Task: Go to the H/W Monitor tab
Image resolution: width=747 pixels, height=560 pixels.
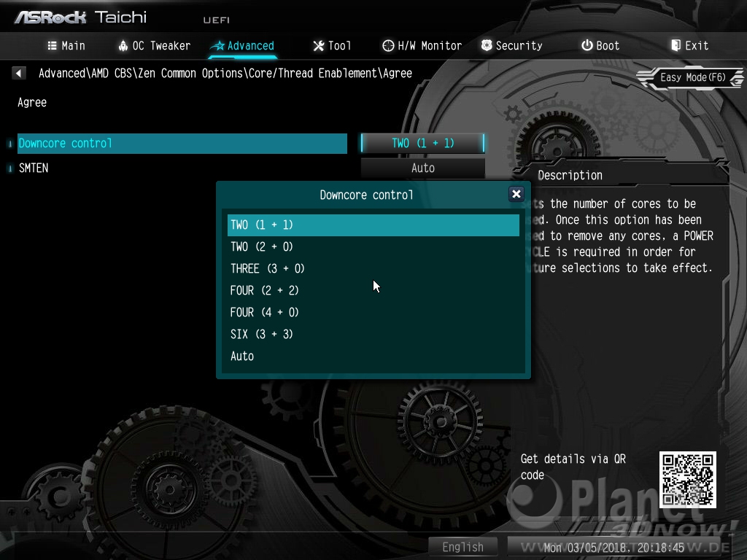Action: click(x=422, y=46)
